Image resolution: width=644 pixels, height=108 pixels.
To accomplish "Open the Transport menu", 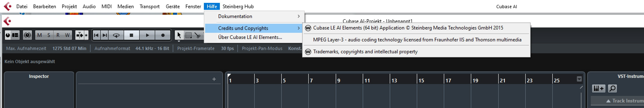I will [x=149, y=7].
